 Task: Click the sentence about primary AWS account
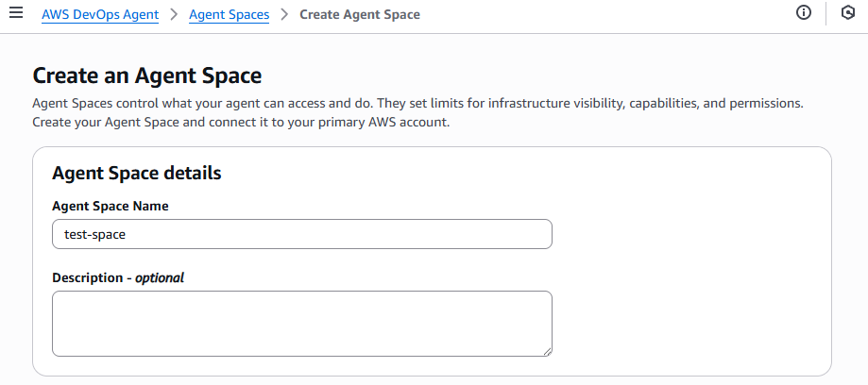pyautogui.click(x=241, y=123)
